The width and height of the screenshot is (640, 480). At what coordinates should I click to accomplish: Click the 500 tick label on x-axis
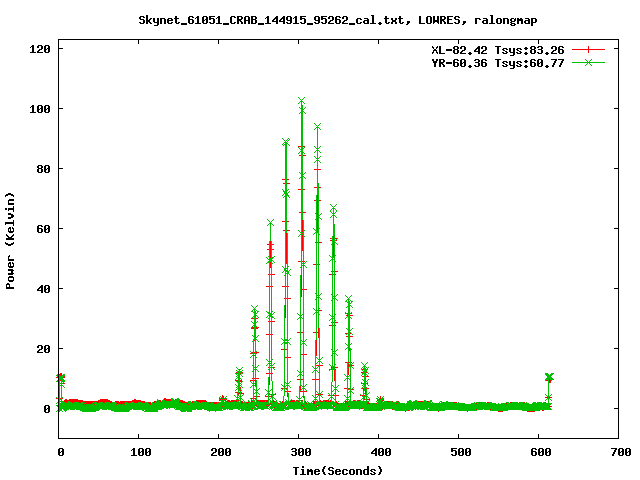(459, 452)
